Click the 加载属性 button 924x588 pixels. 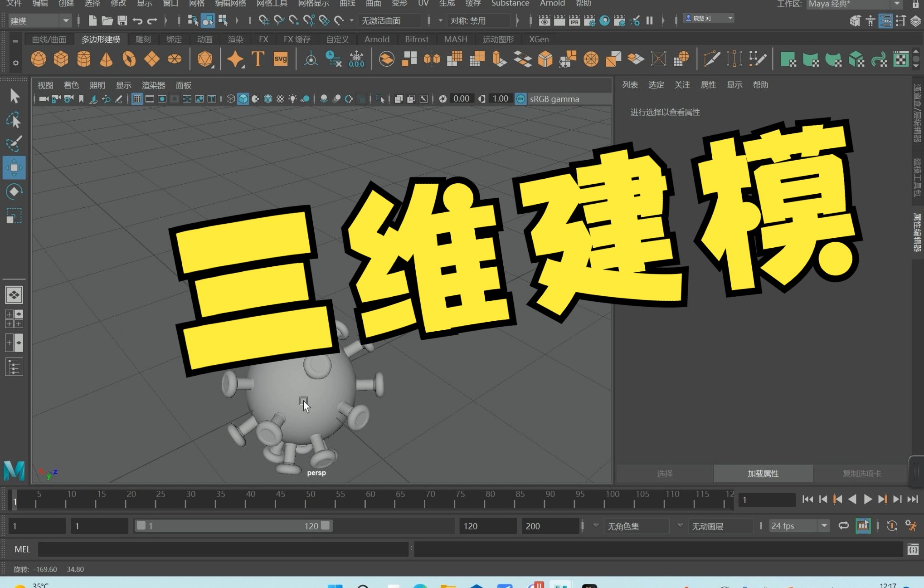click(763, 473)
